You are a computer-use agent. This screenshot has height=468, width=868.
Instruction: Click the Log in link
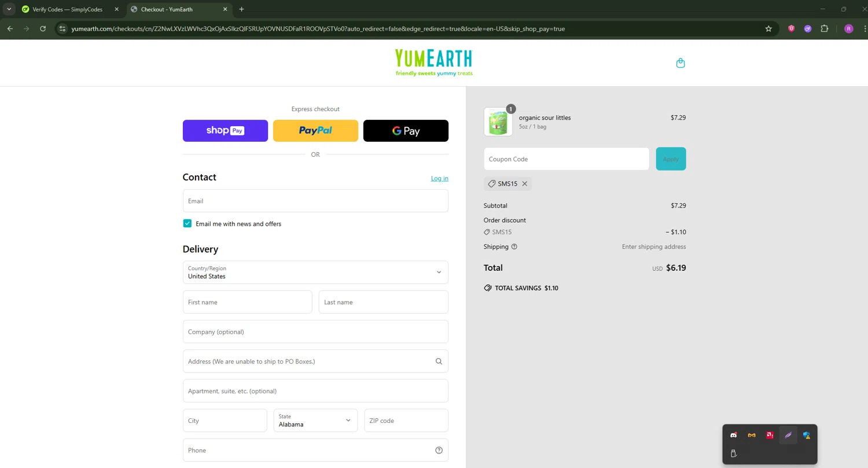point(440,178)
